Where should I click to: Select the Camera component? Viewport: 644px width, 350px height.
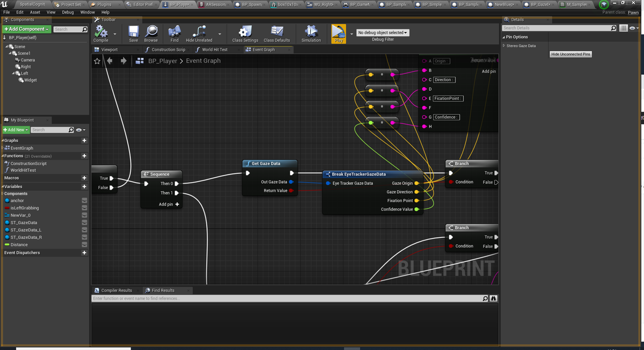click(28, 60)
